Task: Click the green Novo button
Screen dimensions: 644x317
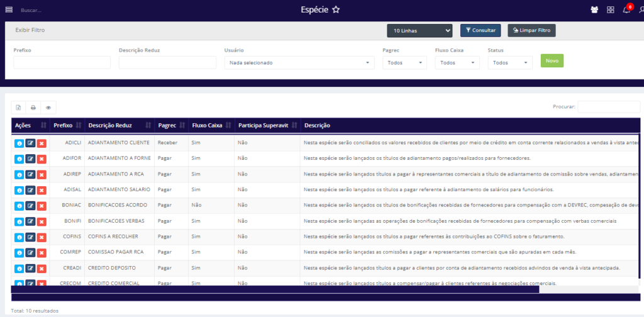Action: (552, 61)
